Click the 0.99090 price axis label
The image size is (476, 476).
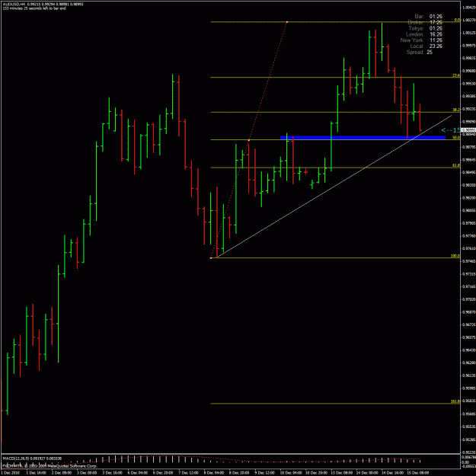coord(469,121)
